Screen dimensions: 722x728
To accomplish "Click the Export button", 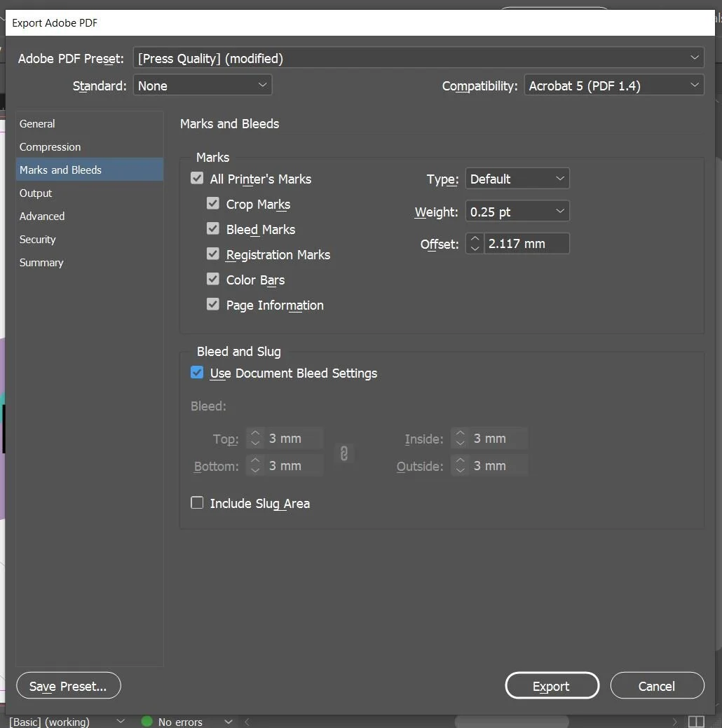I will point(552,685).
